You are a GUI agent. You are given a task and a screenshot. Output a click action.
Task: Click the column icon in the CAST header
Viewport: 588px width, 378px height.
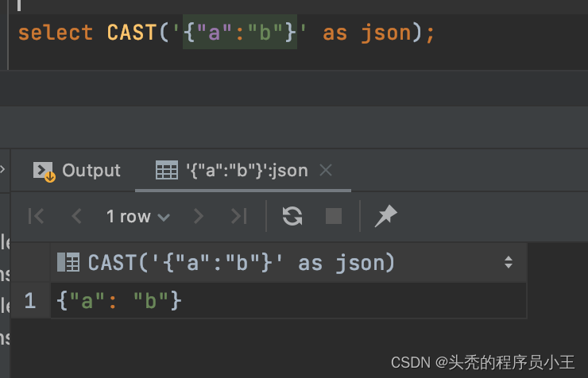[68, 262]
